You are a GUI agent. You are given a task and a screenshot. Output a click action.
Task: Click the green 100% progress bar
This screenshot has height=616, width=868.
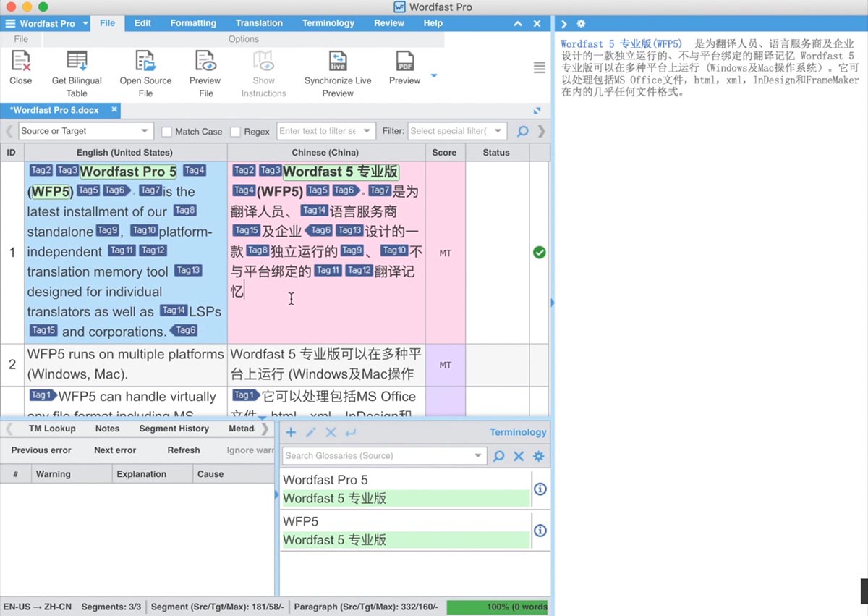tap(498, 607)
